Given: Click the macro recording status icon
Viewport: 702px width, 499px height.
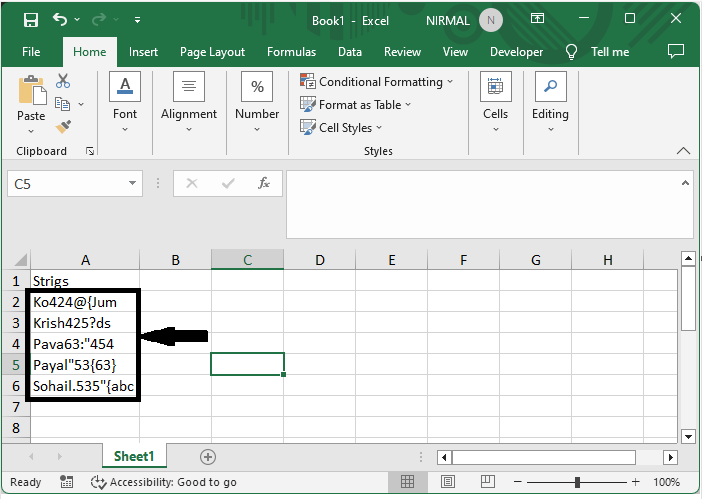Looking at the screenshot, I should coord(66,482).
